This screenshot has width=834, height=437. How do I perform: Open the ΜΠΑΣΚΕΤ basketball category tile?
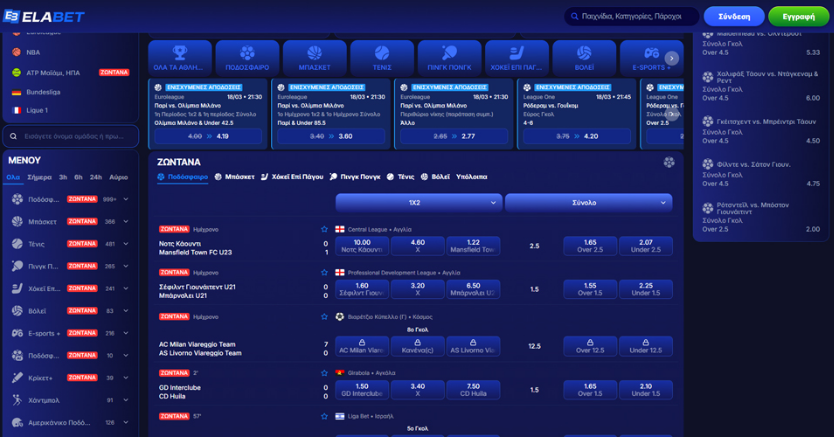point(314,58)
